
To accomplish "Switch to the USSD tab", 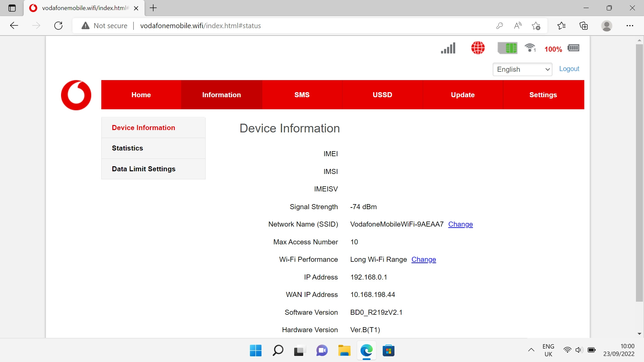I will pyautogui.click(x=382, y=95).
